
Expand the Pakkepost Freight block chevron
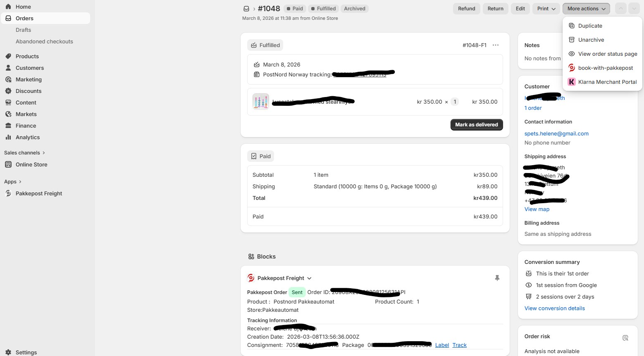click(x=310, y=278)
